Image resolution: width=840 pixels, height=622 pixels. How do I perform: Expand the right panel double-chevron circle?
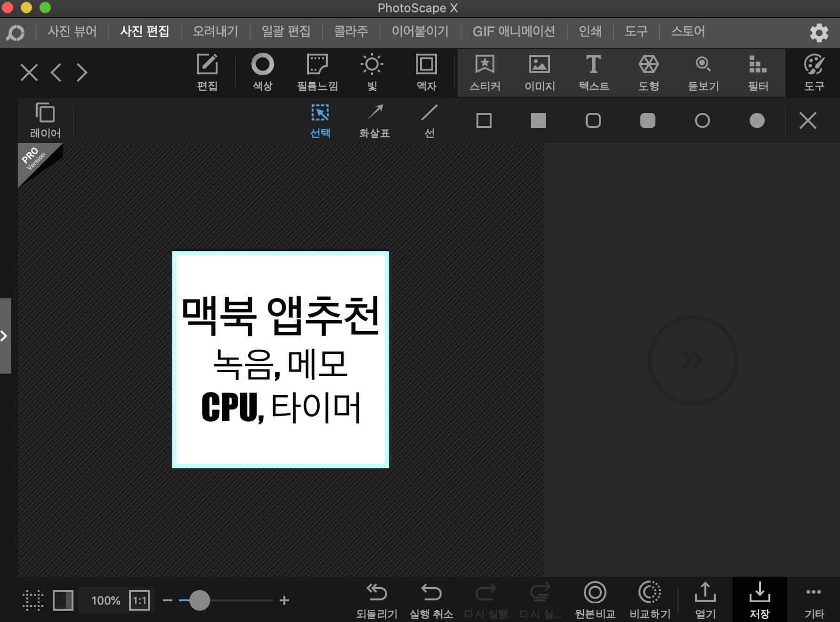pyautogui.click(x=692, y=360)
